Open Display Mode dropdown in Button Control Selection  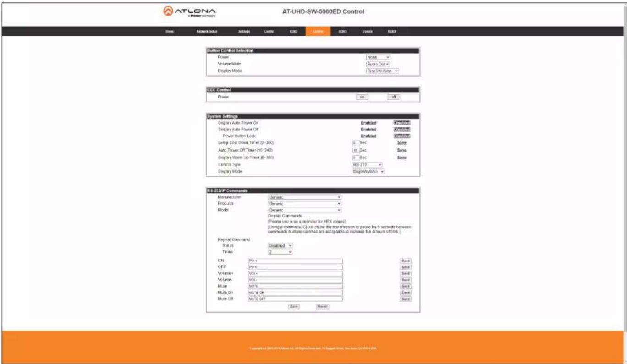(382, 71)
